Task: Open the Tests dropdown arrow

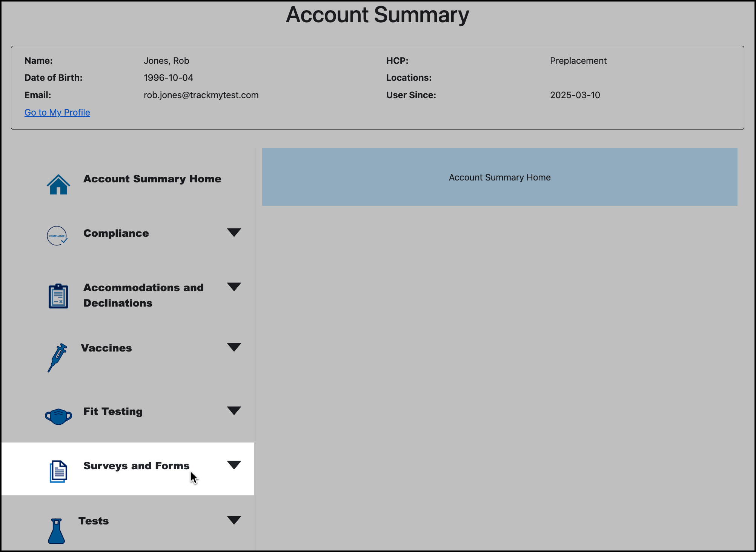Action: [234, 520]
